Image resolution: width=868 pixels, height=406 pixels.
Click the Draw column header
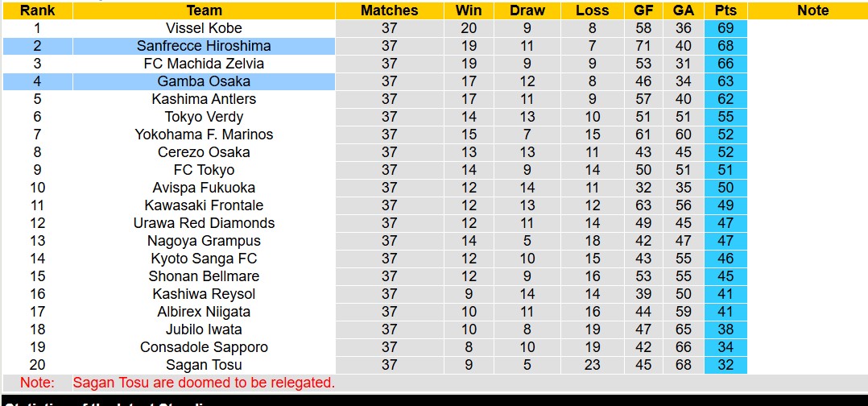[x=527, y=10]
